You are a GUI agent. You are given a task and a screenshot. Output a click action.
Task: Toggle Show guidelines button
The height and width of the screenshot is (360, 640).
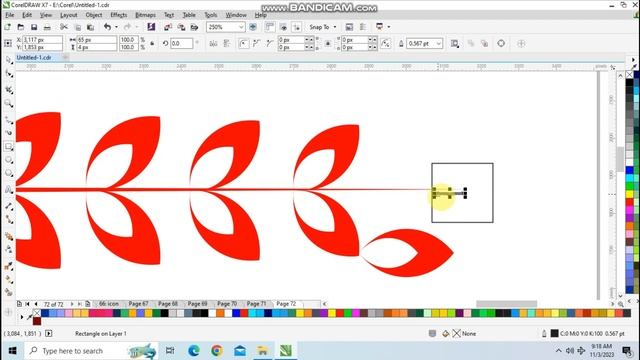tap(297, 27)
